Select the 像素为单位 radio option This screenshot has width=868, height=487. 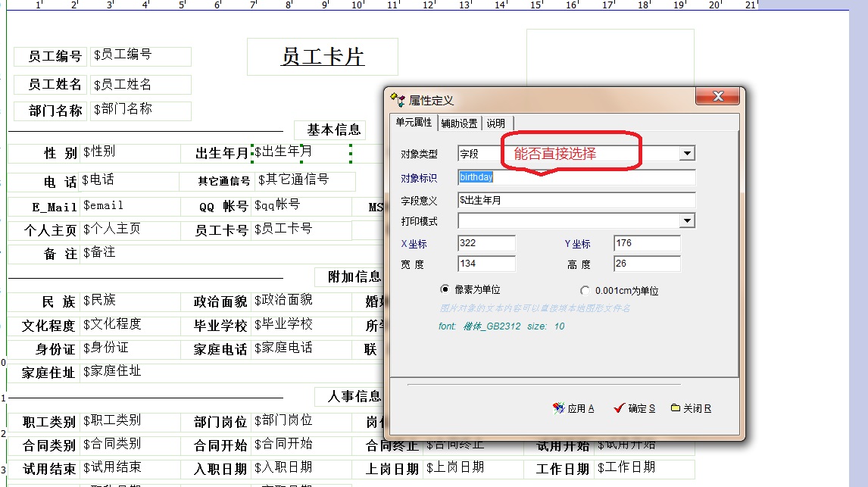(445, 290)
